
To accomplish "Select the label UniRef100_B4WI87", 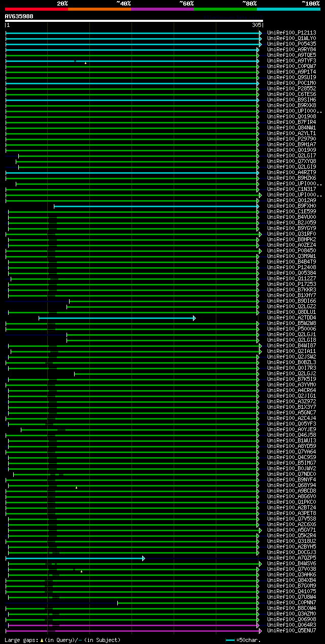I will click(x=291, y=345).
